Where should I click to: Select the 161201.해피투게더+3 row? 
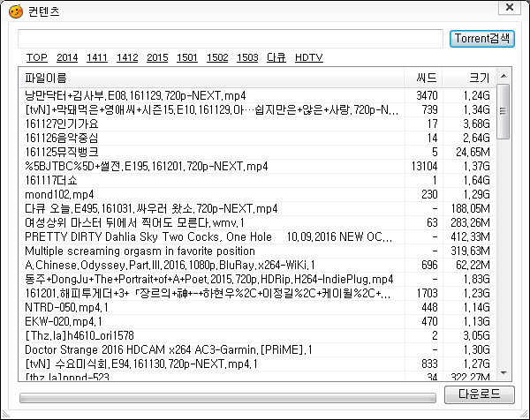[257, 294]
